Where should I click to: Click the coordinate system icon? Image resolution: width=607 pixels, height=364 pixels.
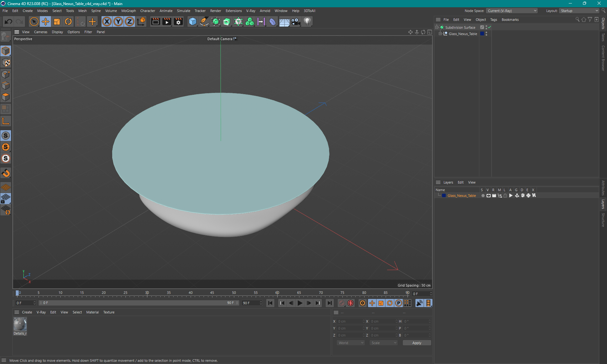(141, 21)
